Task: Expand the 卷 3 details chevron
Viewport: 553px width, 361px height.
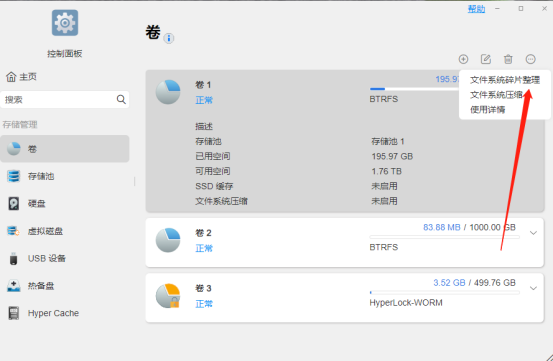Action: pyautogui.click(x=533, y=288)
